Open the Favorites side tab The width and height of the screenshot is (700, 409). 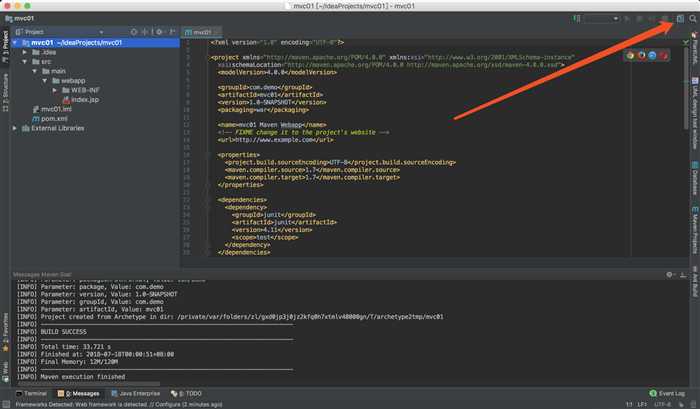click(x=5, y=333)
